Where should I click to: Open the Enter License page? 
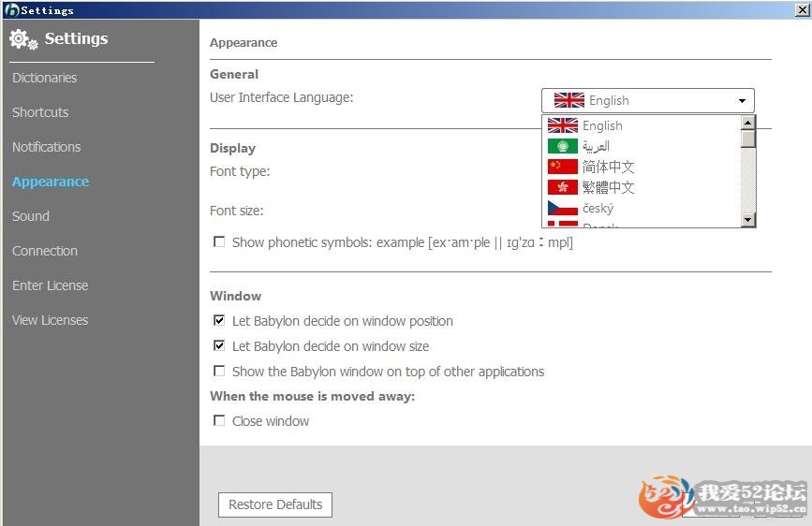(51, 285)
